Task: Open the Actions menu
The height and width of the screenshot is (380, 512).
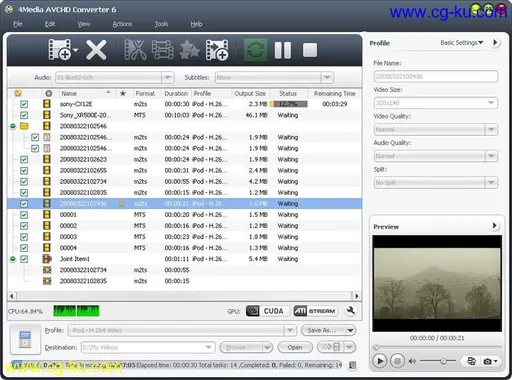Action: (x=122, y=24)
